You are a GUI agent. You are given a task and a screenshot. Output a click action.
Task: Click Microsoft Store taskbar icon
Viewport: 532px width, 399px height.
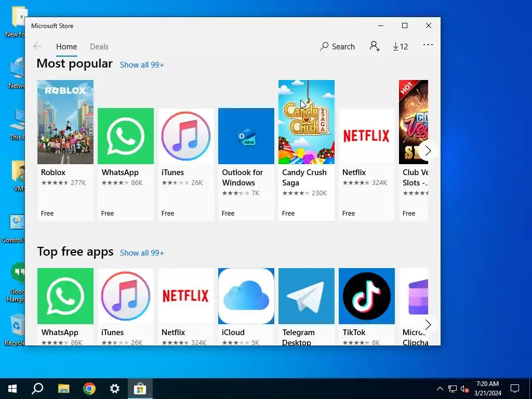[140, 389]
